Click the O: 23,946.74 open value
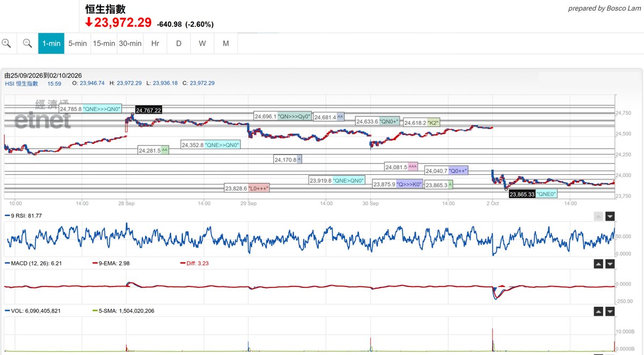Image resolution: width=644 pixels, height=355 pixels. (88, 83)
